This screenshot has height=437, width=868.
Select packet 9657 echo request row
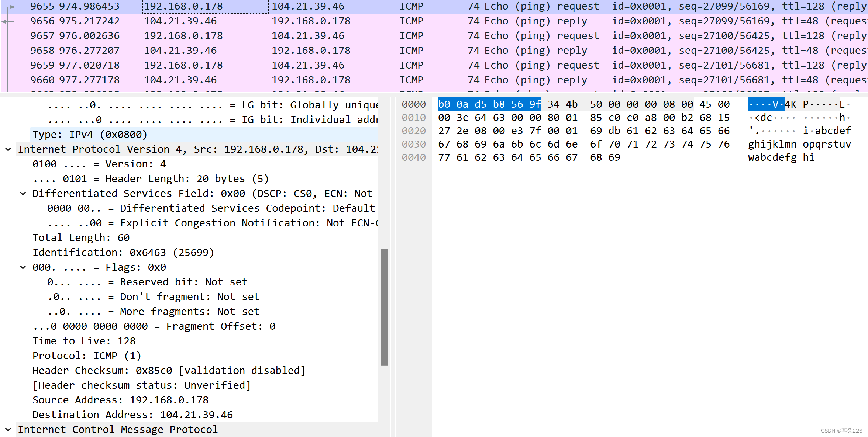pyautogui.click(x=434, y=36)
